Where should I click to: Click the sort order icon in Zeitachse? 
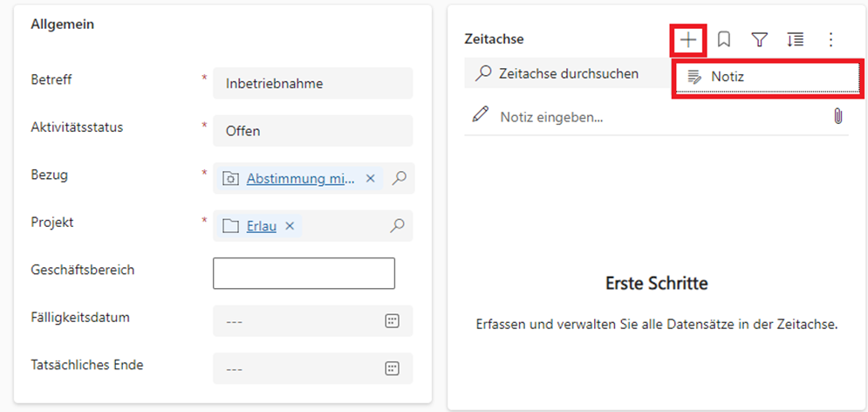tap(796, 39)
